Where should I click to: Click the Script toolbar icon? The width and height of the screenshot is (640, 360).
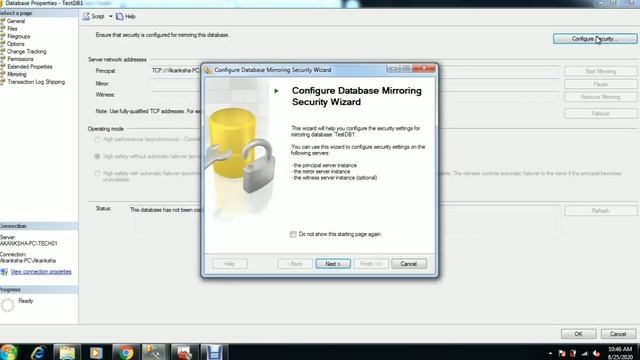[86, 16]
